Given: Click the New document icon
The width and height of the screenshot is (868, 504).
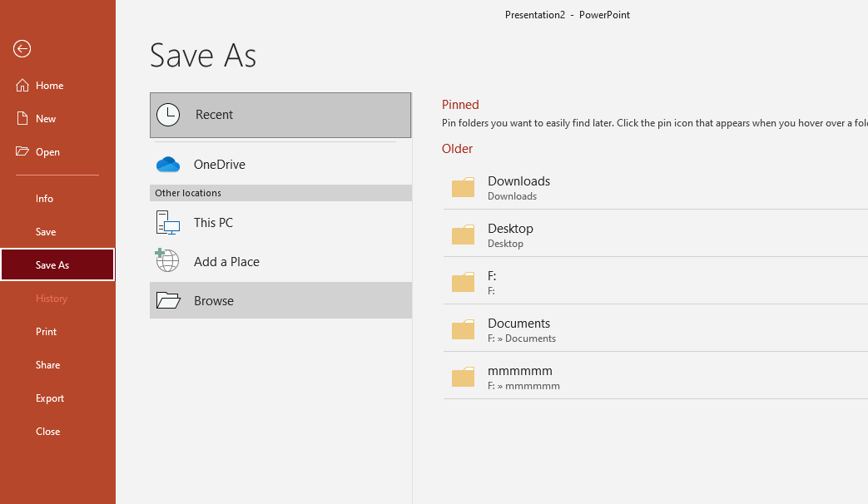Looking at the screenshot, I should [22, 119].
